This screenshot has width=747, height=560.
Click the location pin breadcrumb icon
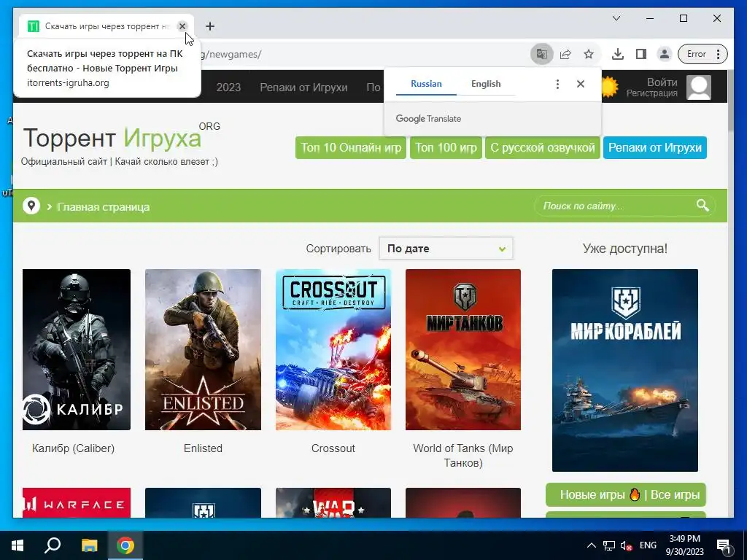[31, 206]
